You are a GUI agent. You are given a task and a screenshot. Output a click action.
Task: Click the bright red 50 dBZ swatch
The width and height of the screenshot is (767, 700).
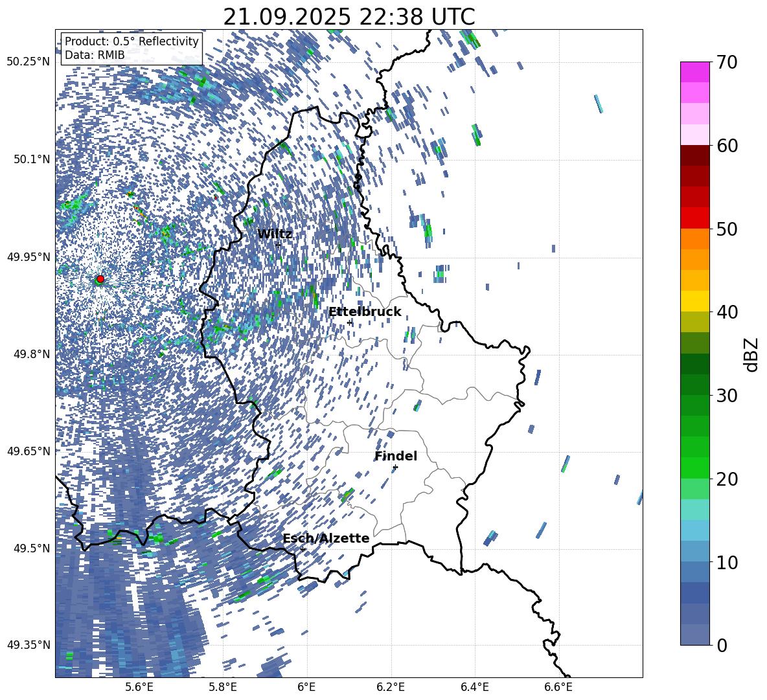[x=694, y=218]
